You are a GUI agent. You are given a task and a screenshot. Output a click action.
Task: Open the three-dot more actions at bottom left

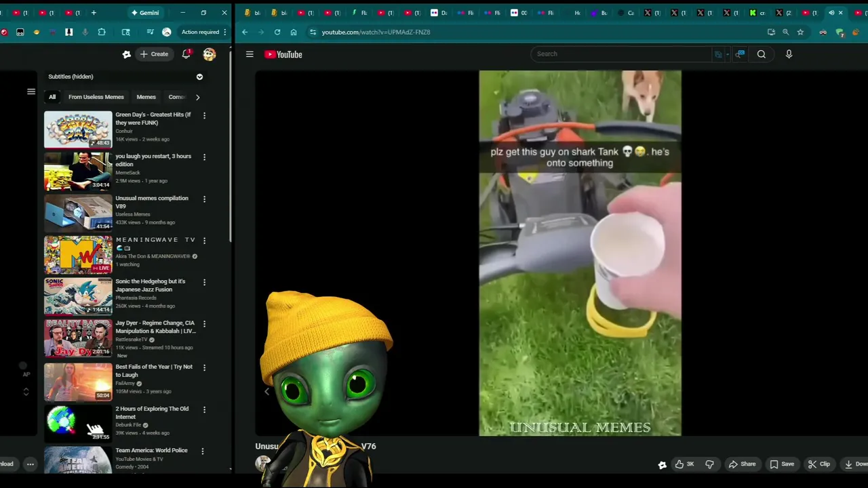click(30, 464)
